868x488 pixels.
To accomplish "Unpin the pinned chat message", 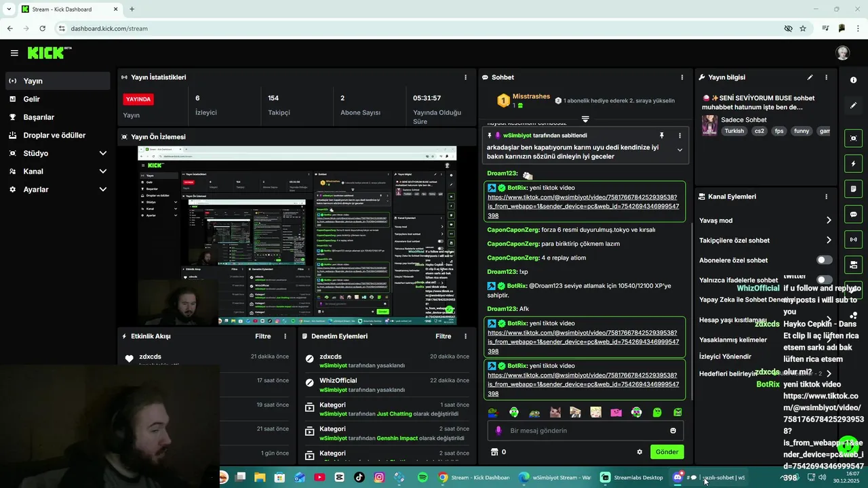I will click(x=662, y=136).
